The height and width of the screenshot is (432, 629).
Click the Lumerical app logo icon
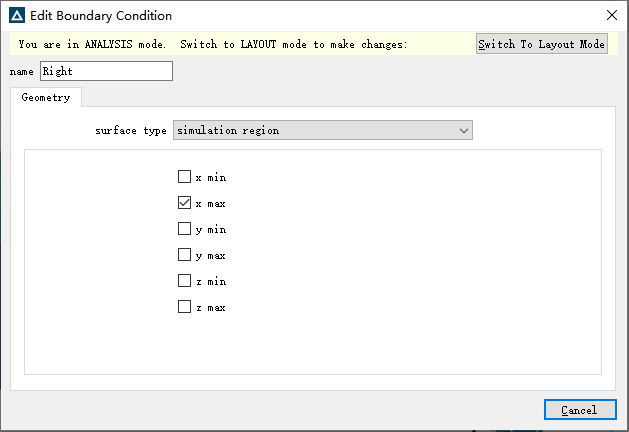[x=17, y=16]
